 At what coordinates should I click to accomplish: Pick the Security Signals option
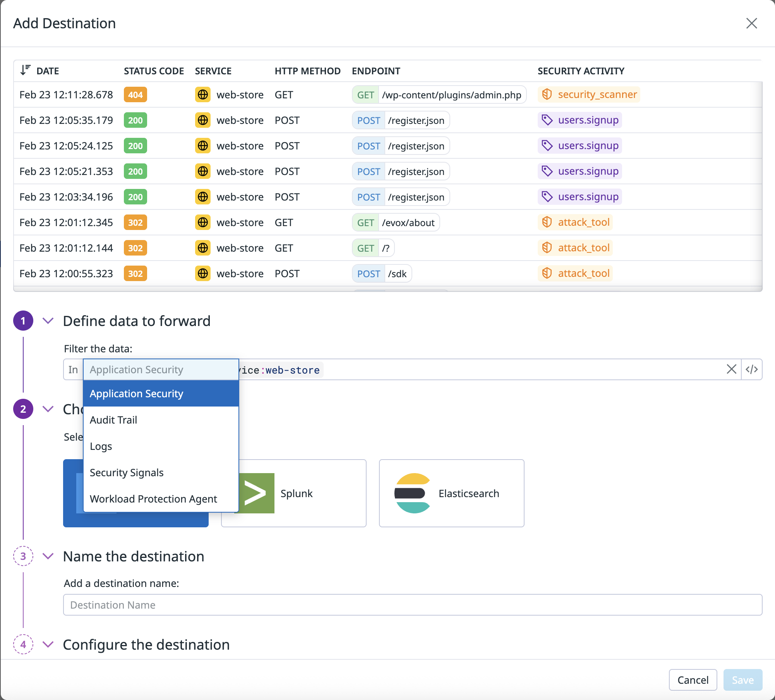(127, 472)
